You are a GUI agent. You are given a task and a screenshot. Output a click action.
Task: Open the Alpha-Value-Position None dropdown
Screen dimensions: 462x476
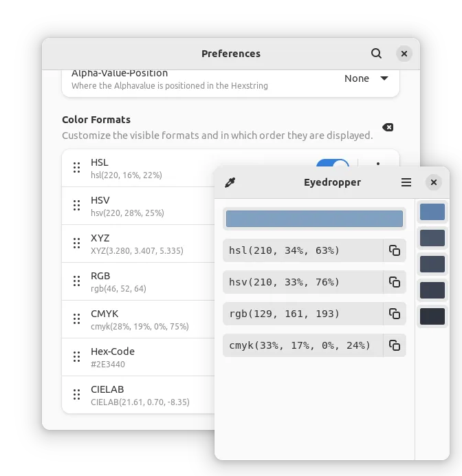tap(366, 78)
